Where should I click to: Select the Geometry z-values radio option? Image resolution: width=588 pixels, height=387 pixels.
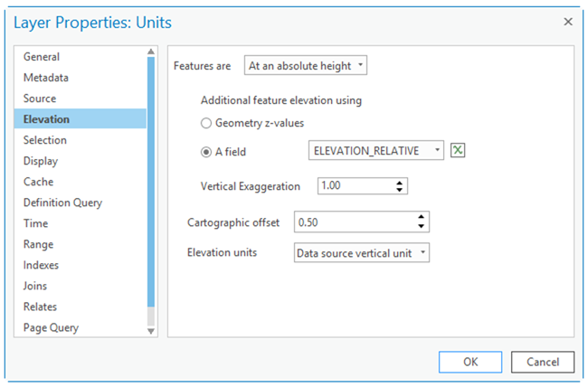point(206,122)
